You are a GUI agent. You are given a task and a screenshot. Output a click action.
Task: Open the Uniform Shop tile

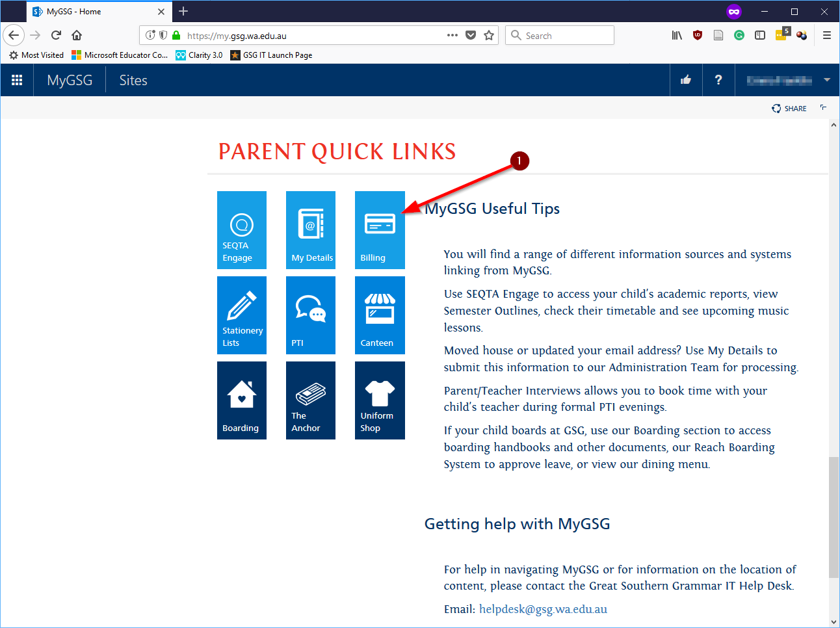[379, 400]
